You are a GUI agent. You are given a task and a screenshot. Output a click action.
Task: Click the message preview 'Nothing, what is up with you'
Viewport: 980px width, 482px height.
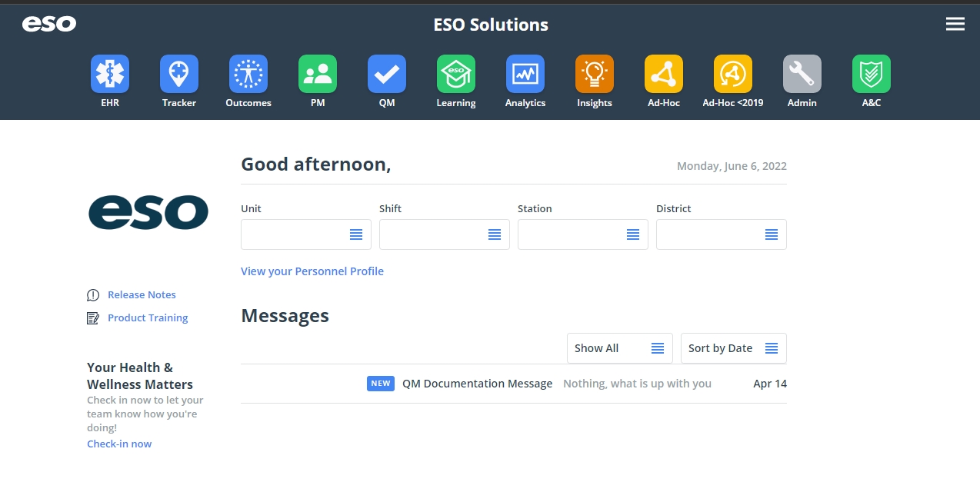[x=637, y=384]
